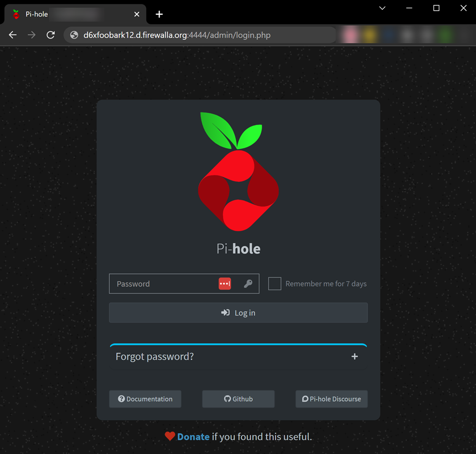This screenshot has height=454, width=476.
Task: Visit Pi-hole Discourse forum
Action: 331,399
